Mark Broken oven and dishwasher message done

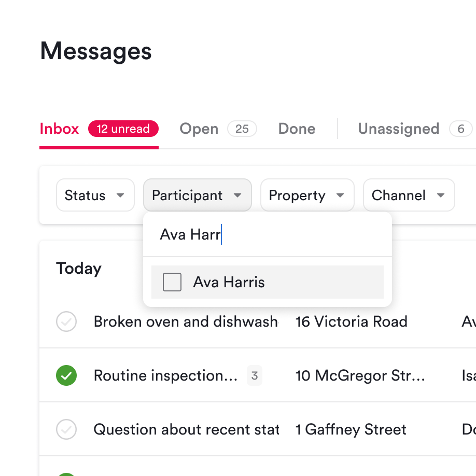(x=66, y=321)
